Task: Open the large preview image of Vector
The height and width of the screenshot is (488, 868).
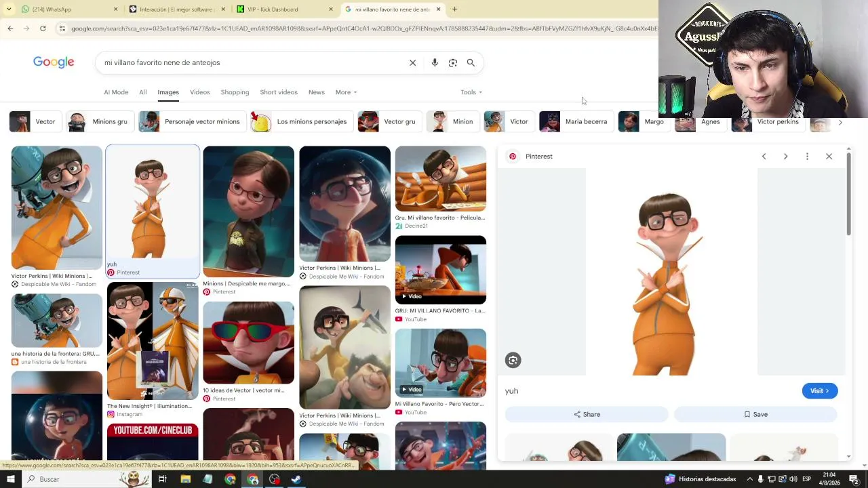Action: (x=671, y=272)
